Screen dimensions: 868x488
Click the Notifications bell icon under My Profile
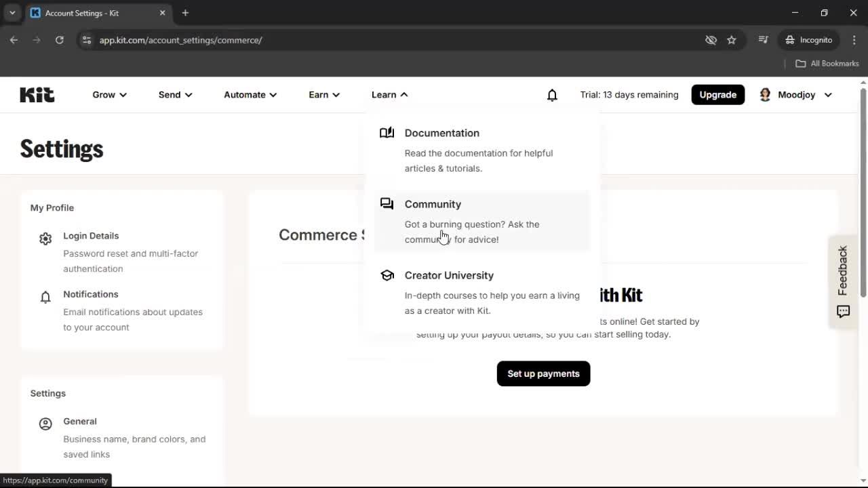pyautogui.click(x=45, y=297)
